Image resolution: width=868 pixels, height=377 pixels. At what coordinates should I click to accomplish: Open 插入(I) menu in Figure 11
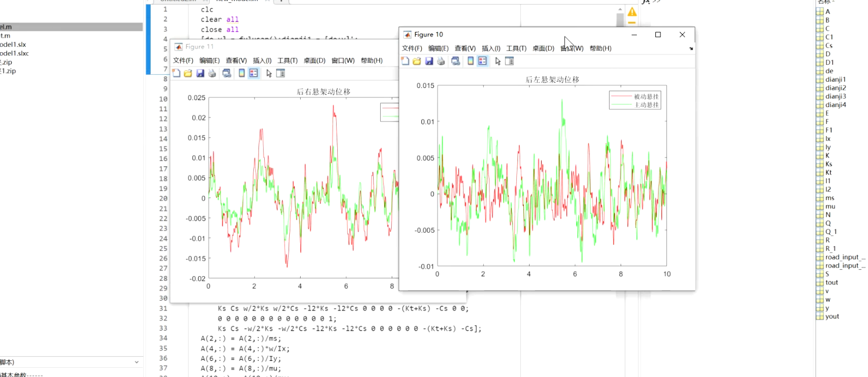pos(262,61)
